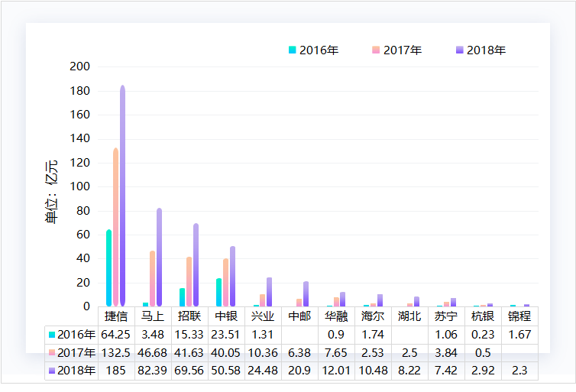The image size is (576, 392).
Task: Select the 马上 2017 pink bar
Action: click(152, 278)
